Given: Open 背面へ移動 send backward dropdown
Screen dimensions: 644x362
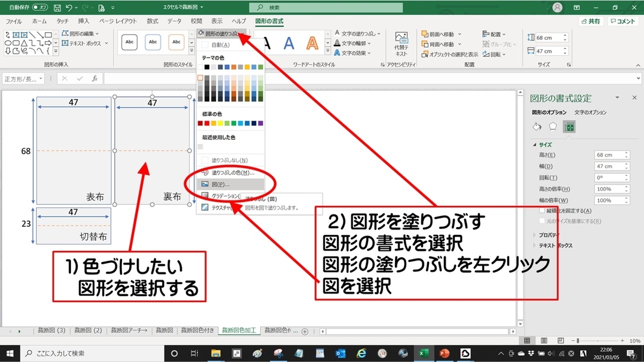Looking at the screenshot, I should point(441,44).
